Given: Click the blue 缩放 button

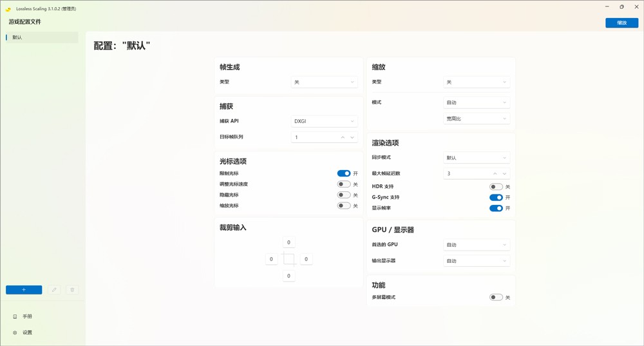Looking at the screenshot, I should click(621, 23).
